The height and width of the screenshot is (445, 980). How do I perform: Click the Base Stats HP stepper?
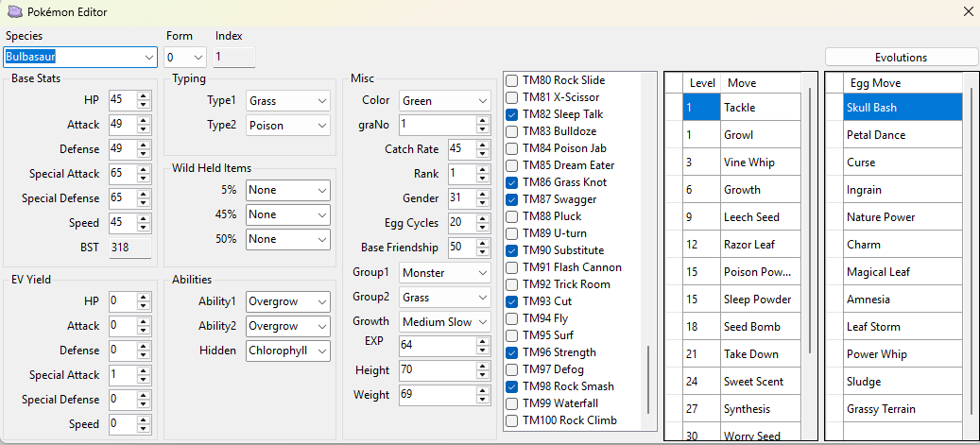click(x=145, y=100)
